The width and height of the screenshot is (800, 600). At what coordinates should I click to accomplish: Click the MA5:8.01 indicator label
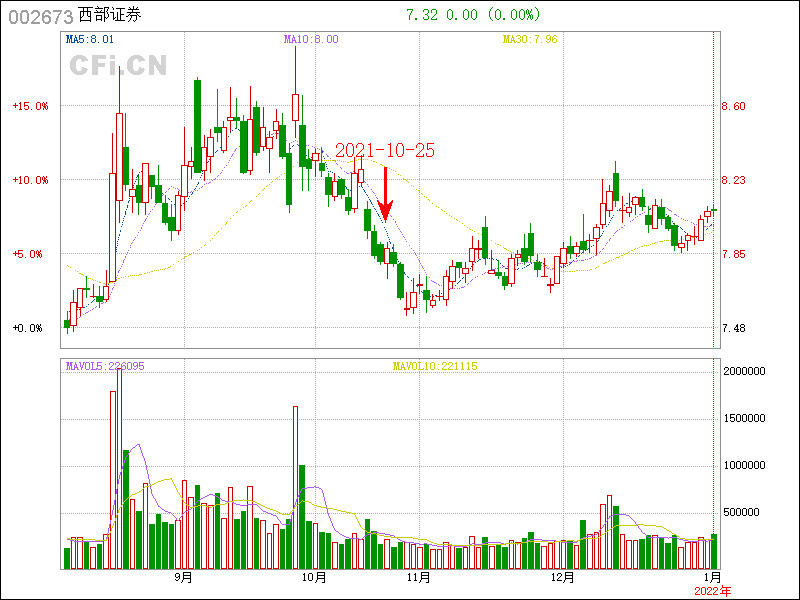pyautogui.click(x=90, y=39)
